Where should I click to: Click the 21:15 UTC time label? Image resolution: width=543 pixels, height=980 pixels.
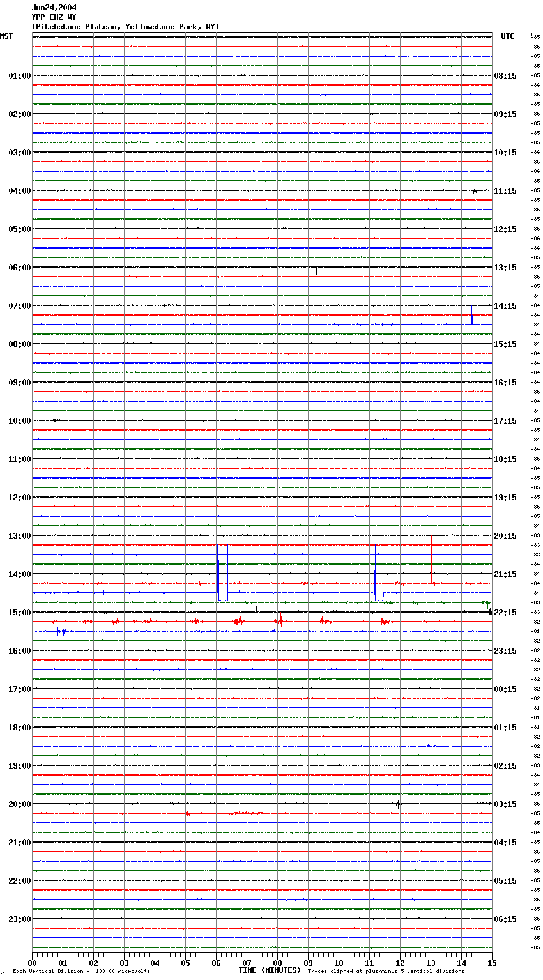tap(505, 574)
